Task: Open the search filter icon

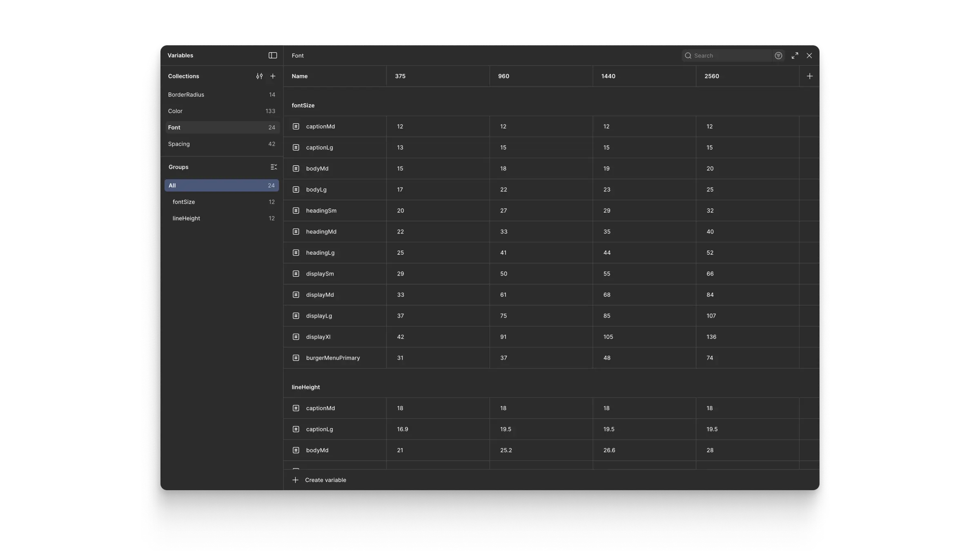Action: coord(778,56)
